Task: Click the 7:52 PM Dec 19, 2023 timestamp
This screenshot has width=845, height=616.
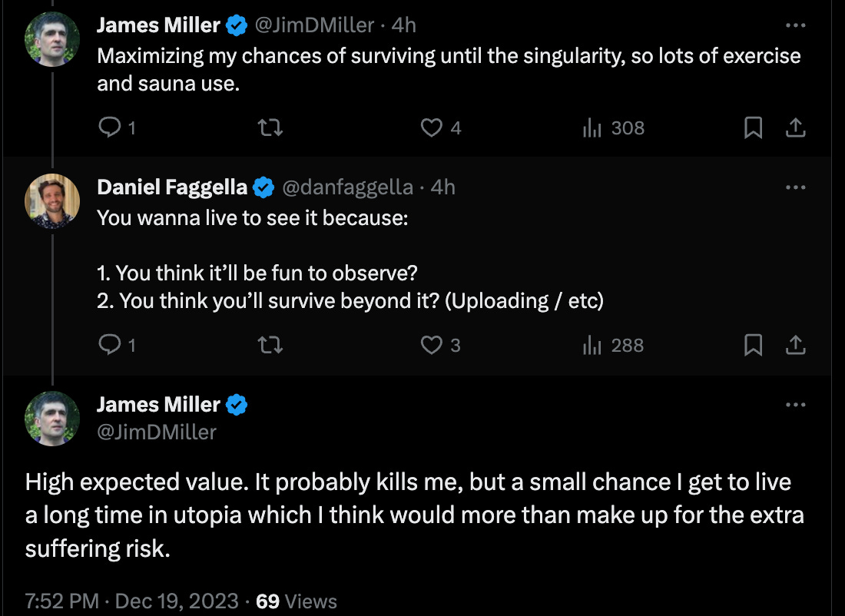Action: click(x=129, y=601)
